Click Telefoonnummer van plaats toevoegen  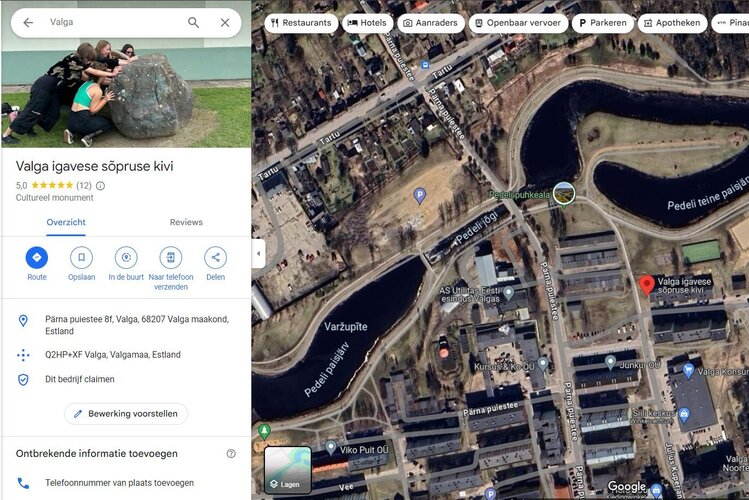[119, 483]
